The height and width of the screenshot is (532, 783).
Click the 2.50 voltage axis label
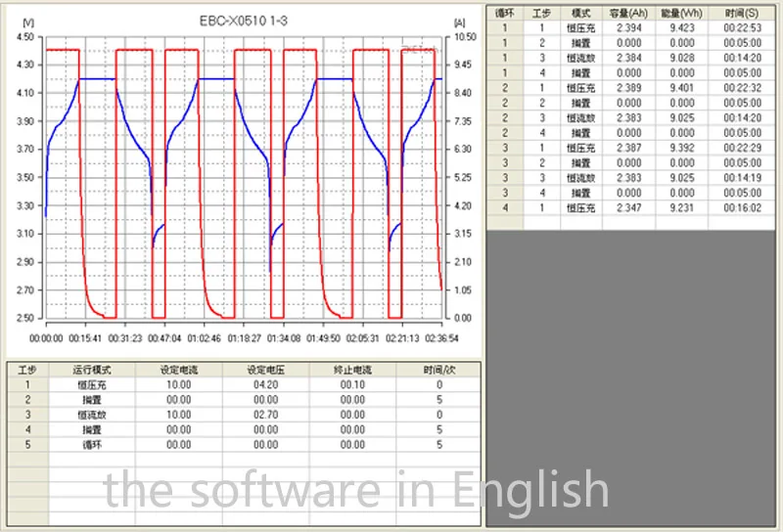tap(25, 318)
